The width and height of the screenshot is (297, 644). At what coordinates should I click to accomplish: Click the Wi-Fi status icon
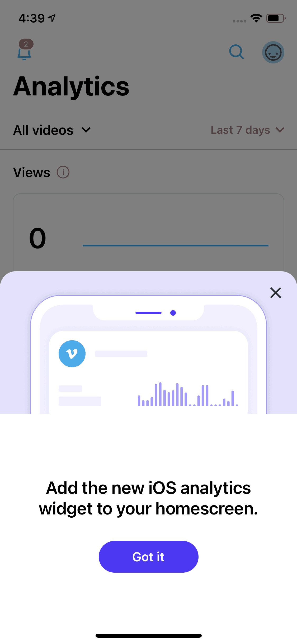click(256, 18)
